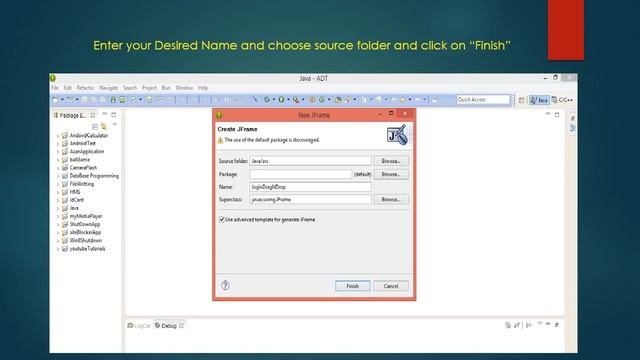The image size is (640, 360).
Task: Click the Debug bug icon in toolbar
Action: (267, 100)
